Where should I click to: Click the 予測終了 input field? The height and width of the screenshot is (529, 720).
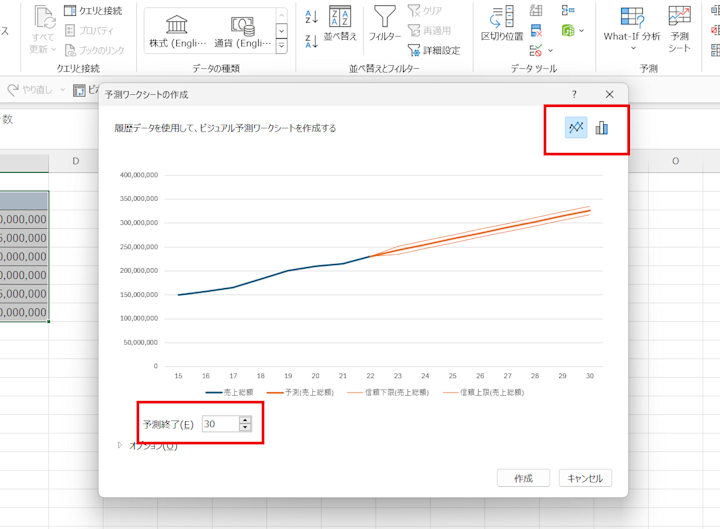coord(220,424)
